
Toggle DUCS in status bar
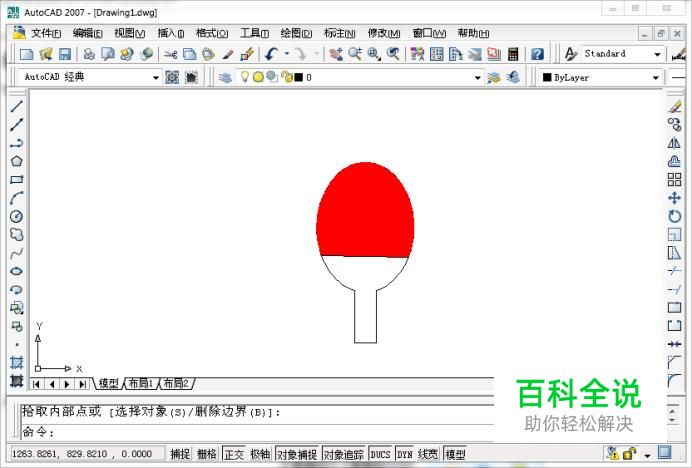click(x=380, y=454)
